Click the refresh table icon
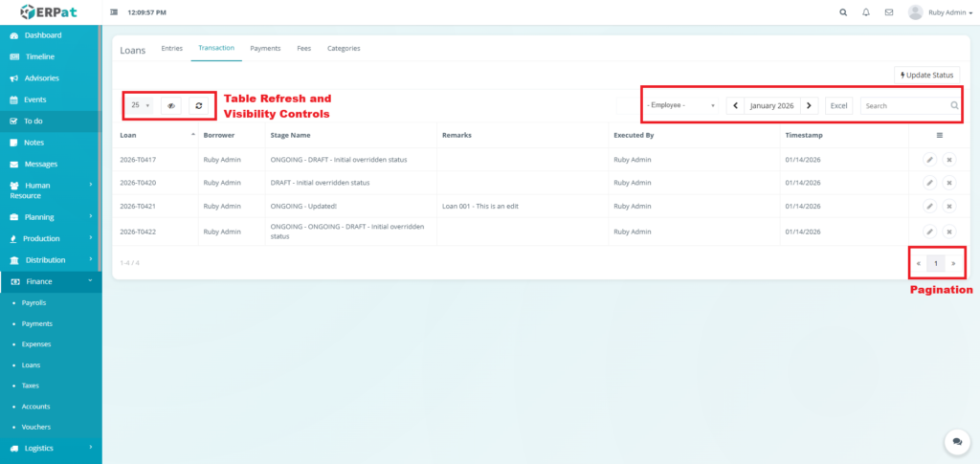This screenshot has height=464, width=980. pyautogui.click(x=198, y=105)
